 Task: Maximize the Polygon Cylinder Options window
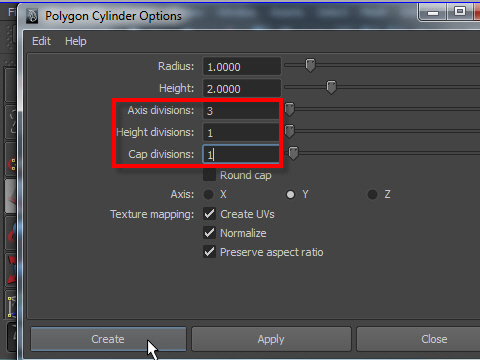click(460, 12)
